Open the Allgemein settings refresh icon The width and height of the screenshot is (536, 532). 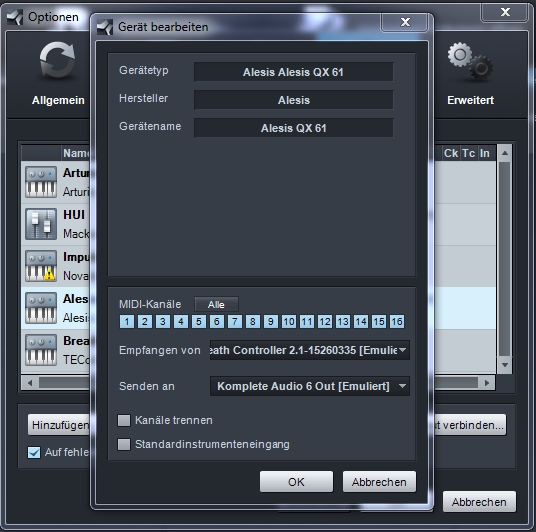pyautogui.click(x=57, y=60)
